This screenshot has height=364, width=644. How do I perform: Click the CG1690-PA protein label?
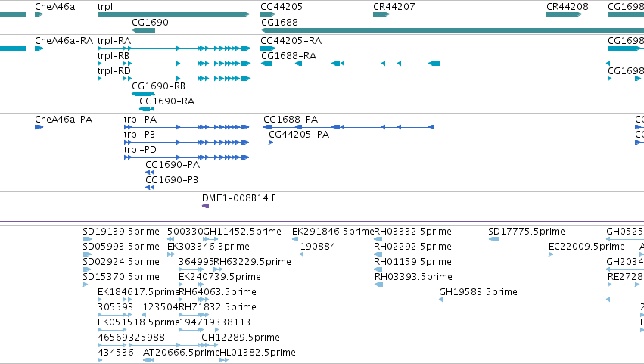coord(173,165)
